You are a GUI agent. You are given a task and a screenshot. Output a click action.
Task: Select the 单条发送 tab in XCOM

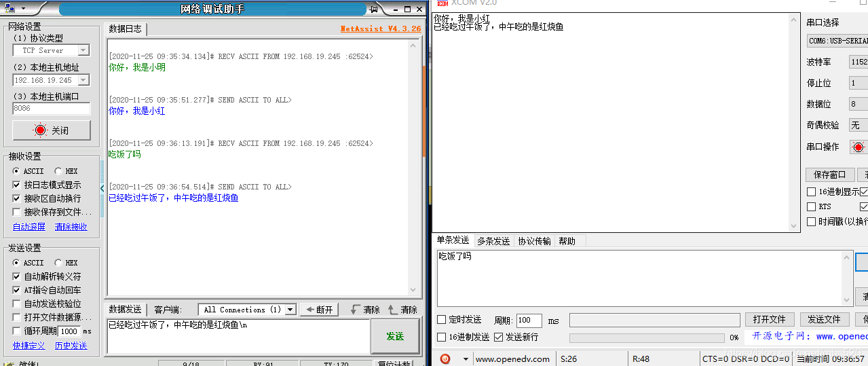453,240
